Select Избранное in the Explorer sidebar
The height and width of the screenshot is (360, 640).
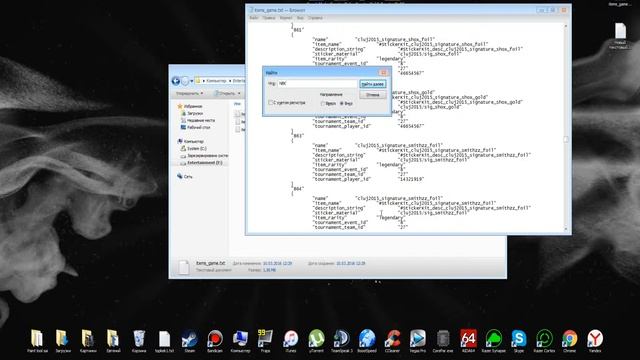point(190,106)
